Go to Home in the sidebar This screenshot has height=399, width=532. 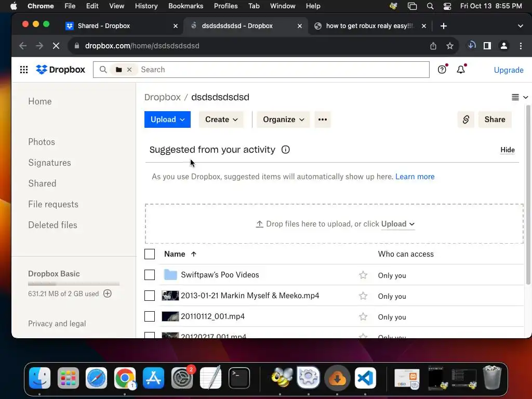40,101
